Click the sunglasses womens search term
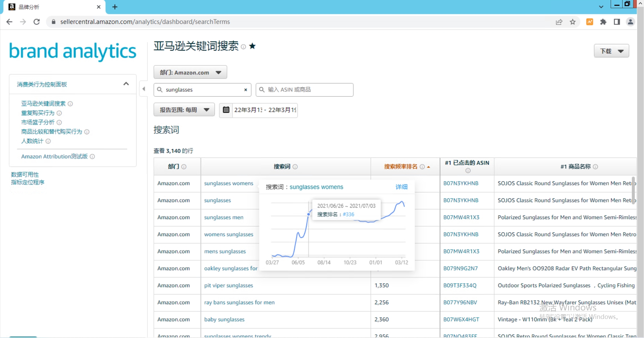The image size is (644, 338). pyautogui.click(x=229, y=183)
